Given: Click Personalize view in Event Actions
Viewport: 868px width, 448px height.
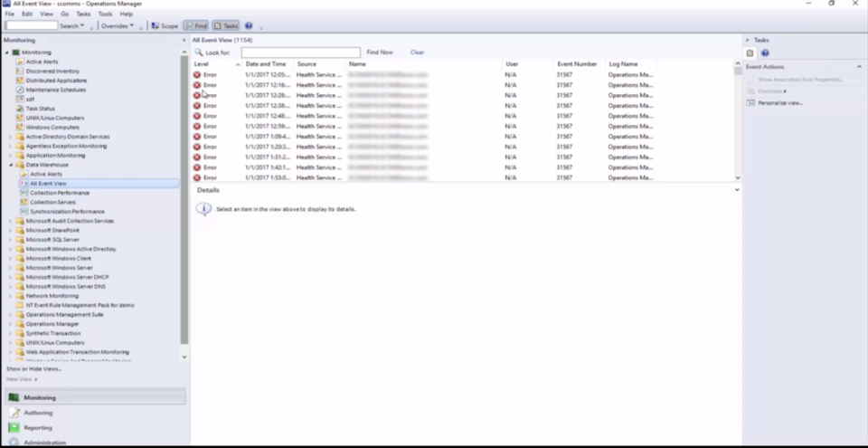Looking at the screenshot, I should (x=780, y=103).
